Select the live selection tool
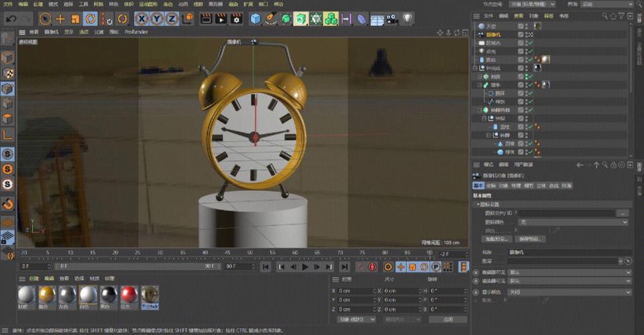This screenshot has height=335, width=644. (x=45, y=19)
